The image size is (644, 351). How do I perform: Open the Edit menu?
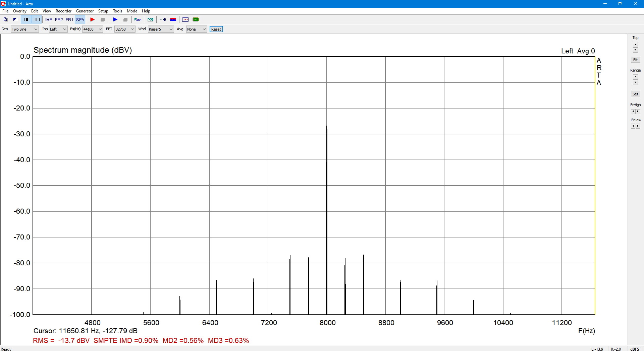tap(35, 11)
